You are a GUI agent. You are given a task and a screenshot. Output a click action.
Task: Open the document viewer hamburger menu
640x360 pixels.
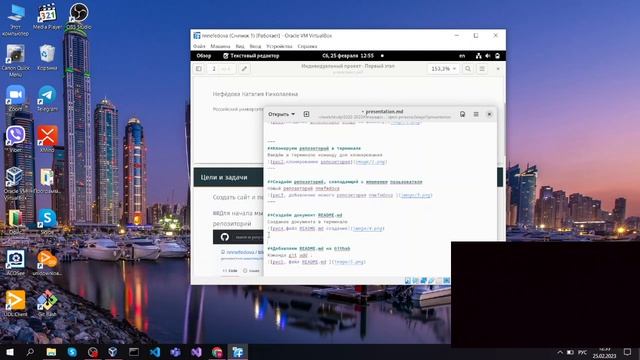482,69
